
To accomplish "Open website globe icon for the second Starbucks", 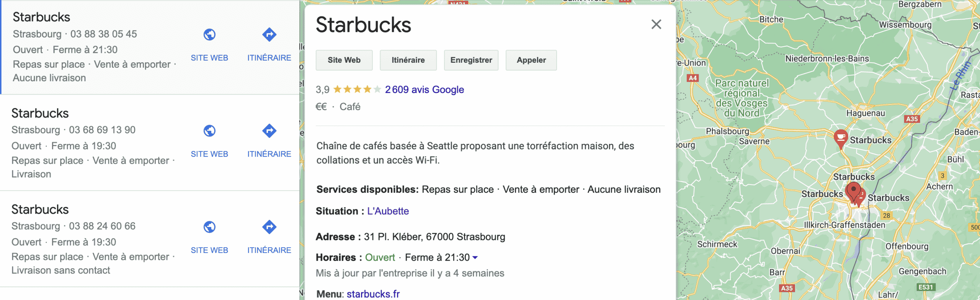I will pos(209,131).
